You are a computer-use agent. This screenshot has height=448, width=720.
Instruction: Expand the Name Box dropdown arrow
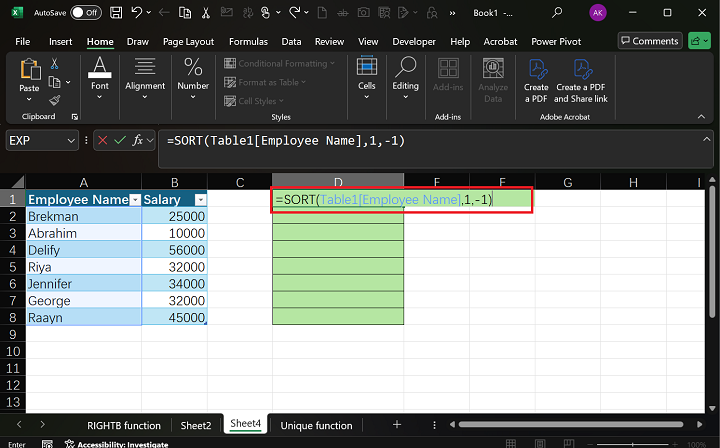[x=70, y=141]
